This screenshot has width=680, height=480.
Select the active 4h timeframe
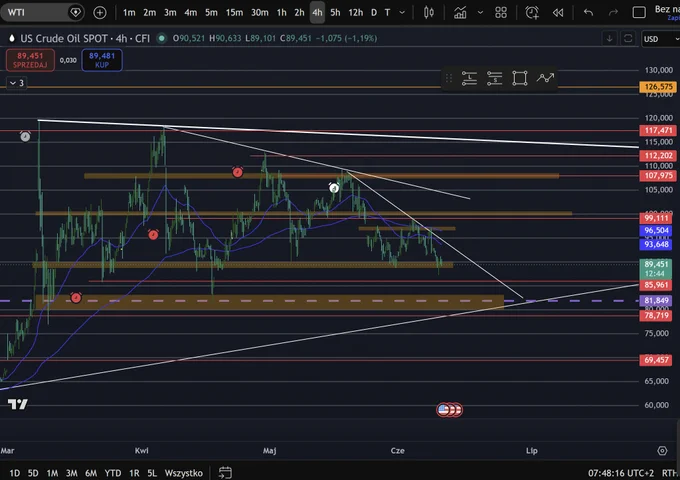pyautogui.click(x=317, y=13)
